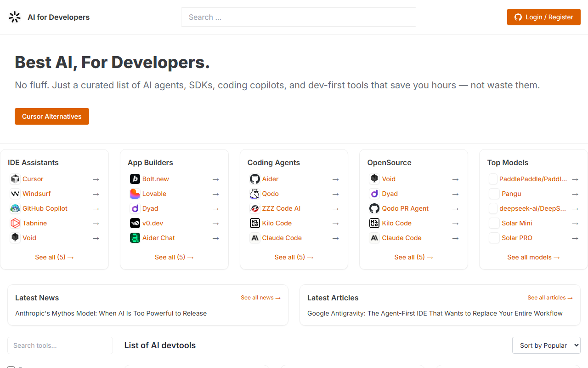
Task: Click the arrow next to Bolt.new
Action: (216, 179)
